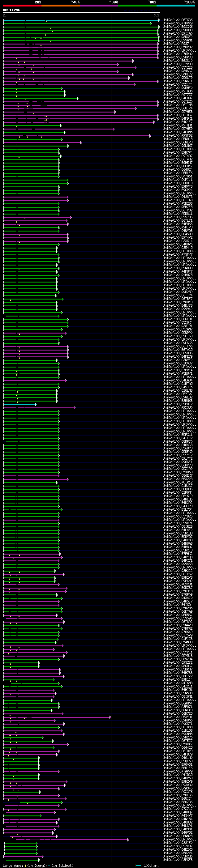Open hit label UniRef100_Q5ZIR9
The width and height of the screenshot is (198, 868).
pos(178,469)
